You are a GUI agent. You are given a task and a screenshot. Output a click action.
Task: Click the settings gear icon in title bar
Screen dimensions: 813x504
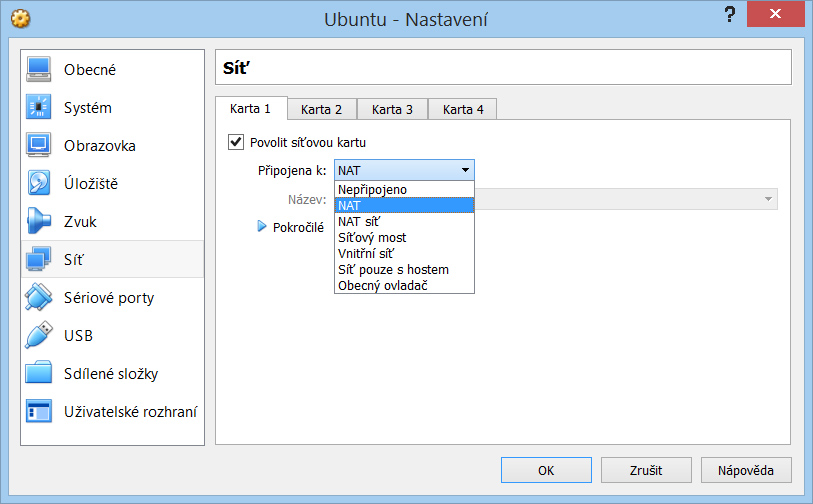(x=21, y=19)
